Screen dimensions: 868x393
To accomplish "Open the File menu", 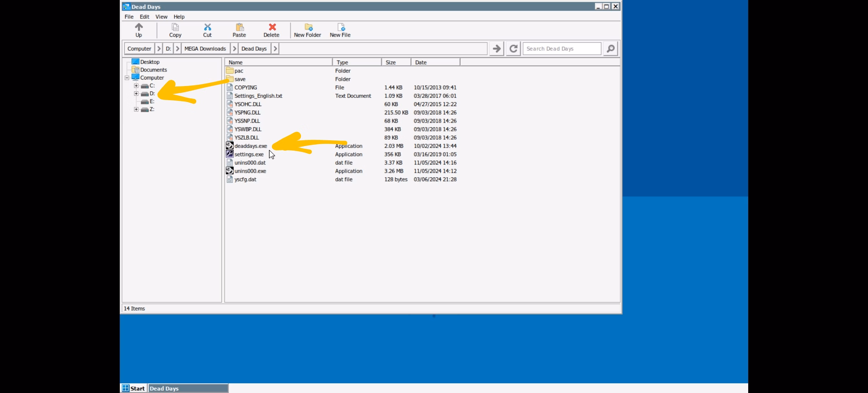I will [x=129, y=16].
